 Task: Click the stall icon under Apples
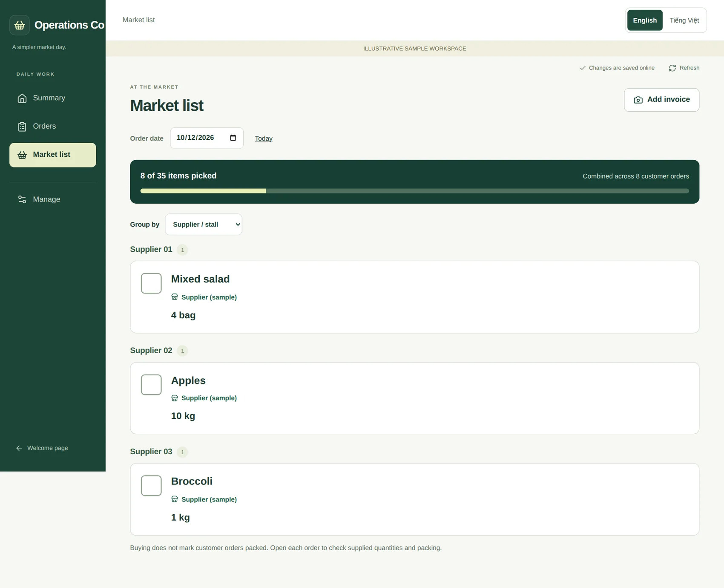175,398
